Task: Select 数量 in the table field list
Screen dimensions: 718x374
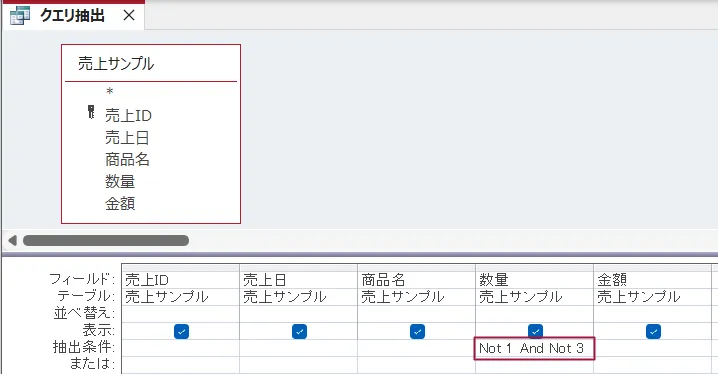Action: [x=120, y=182]
